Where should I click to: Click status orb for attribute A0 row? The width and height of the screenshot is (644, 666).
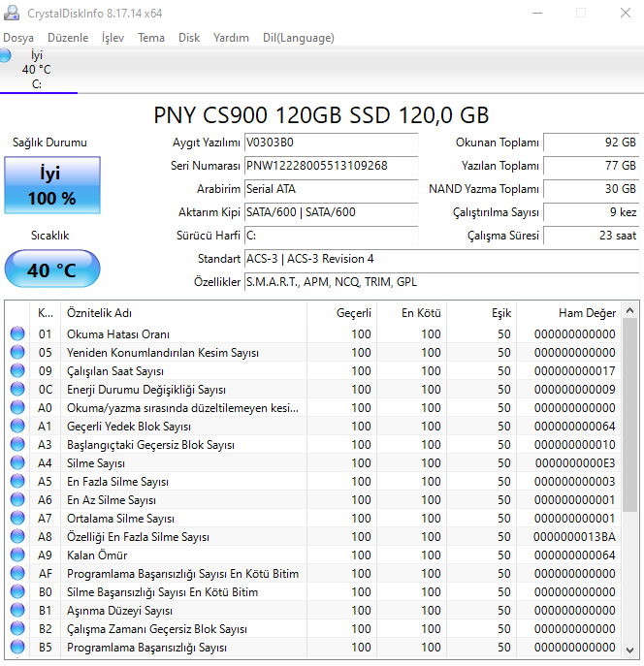pyautogui.click(x=17, y=408)
